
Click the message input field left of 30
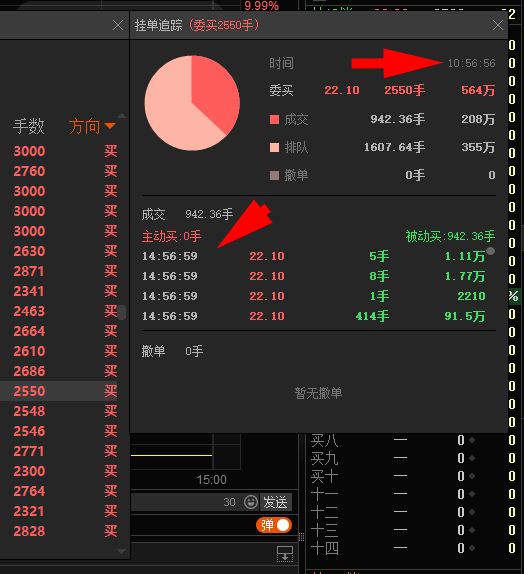(x=176, y=502)
